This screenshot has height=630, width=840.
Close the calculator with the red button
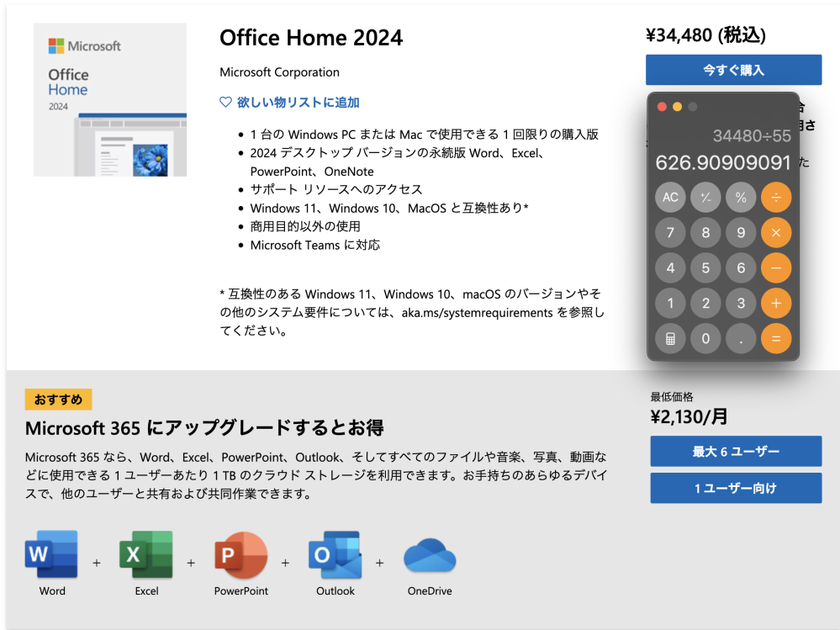point(662,107)
